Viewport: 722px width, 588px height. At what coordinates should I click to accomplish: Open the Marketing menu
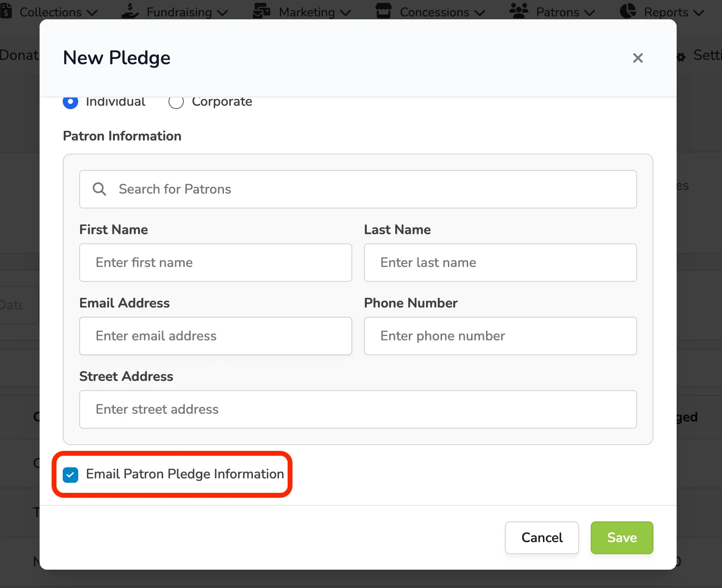[302, 12]
